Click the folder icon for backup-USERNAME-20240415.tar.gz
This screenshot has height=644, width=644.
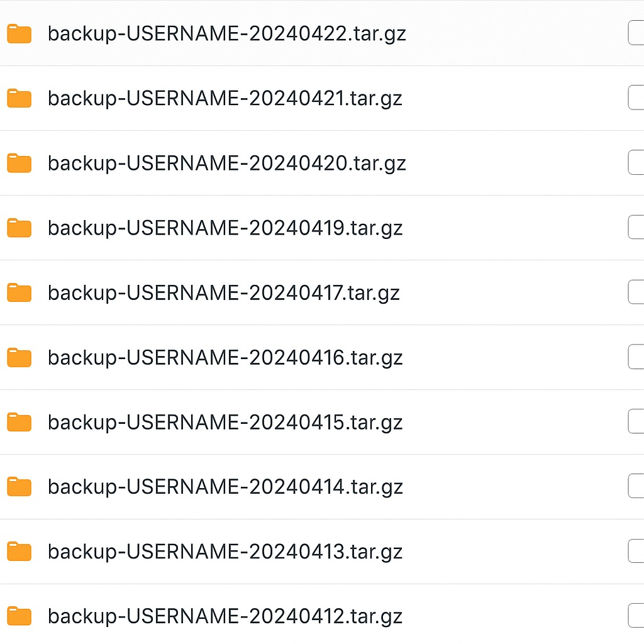click(x=19, y=422)
